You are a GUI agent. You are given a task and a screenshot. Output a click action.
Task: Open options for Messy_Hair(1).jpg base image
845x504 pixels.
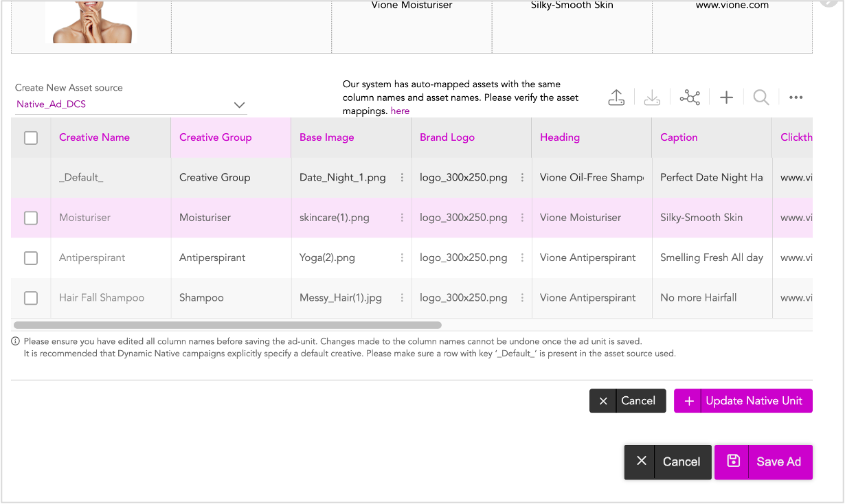(402, 298)
